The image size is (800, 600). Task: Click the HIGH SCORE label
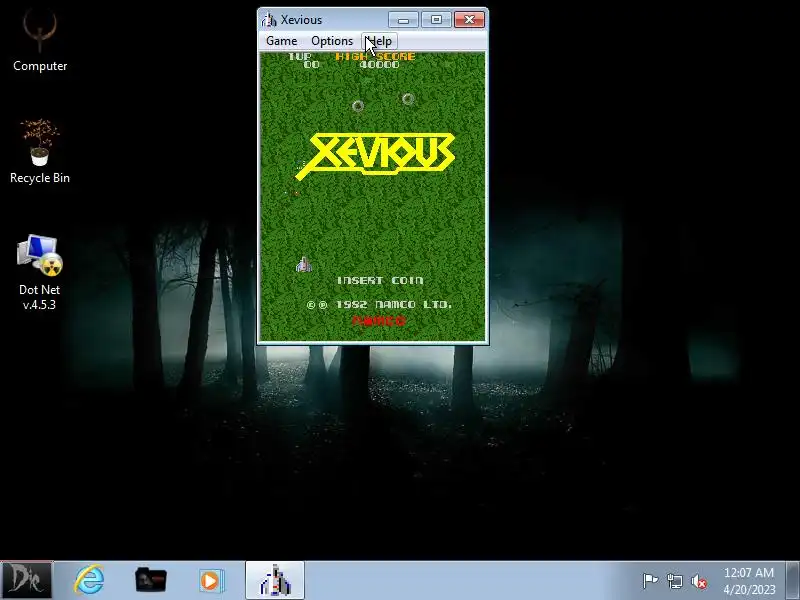point(375,57)
